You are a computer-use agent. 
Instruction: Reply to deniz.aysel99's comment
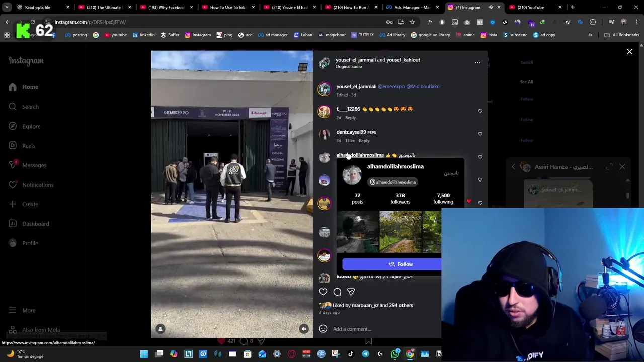[364, 141]
